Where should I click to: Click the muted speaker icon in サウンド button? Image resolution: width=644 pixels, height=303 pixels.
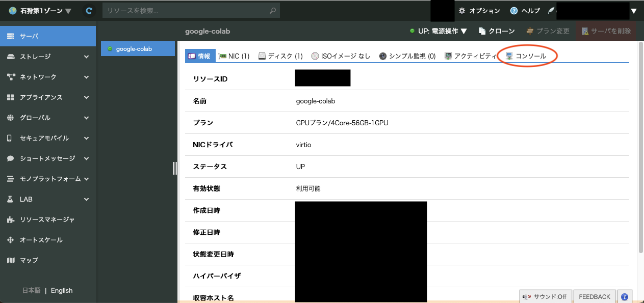click(x=527, y=296)
